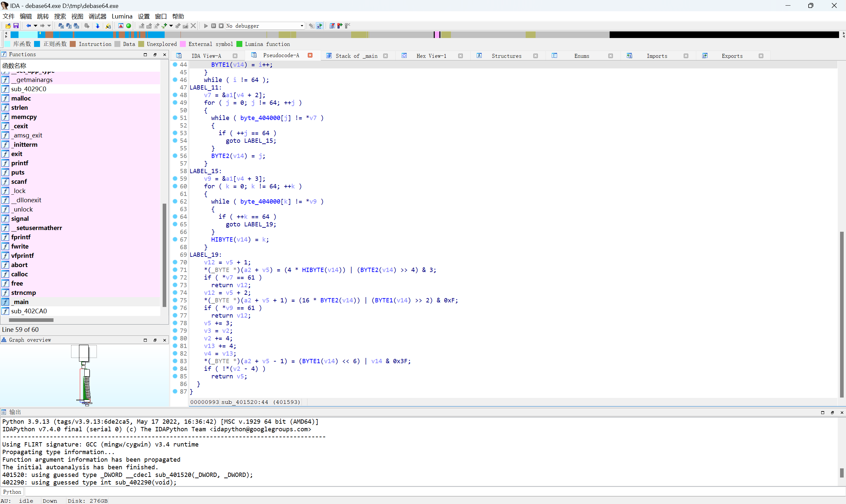Open text search with binoculars T icon
Screen dimensions: 846x504
69,26
